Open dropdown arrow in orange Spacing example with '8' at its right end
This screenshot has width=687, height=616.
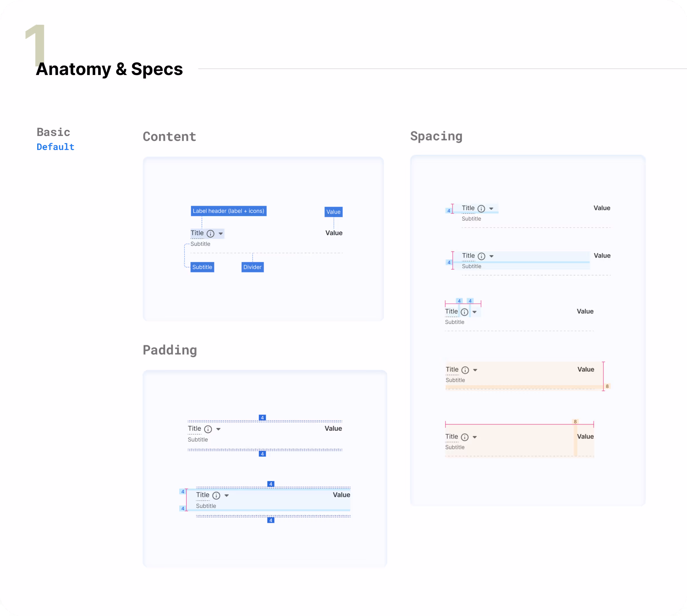[475, 370]
